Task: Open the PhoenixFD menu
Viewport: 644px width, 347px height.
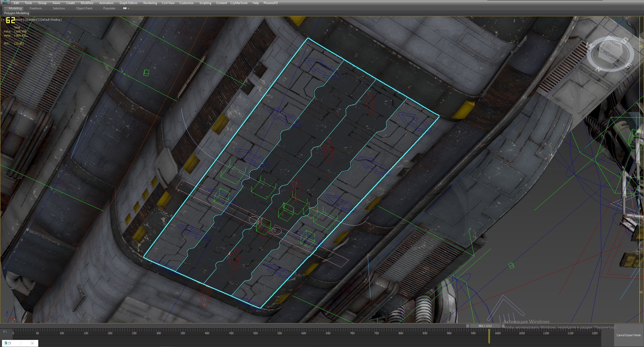Action: pos(270,3)
